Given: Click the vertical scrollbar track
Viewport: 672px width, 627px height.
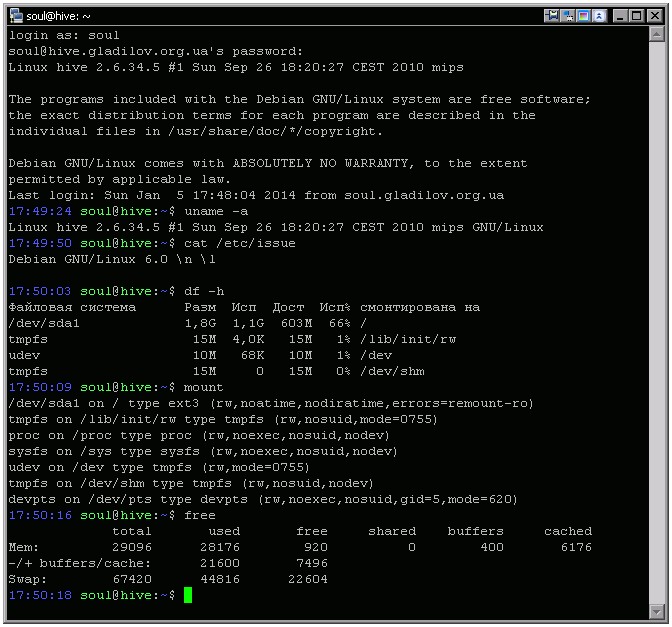Looking at the screenshot, I should (657, 322).
